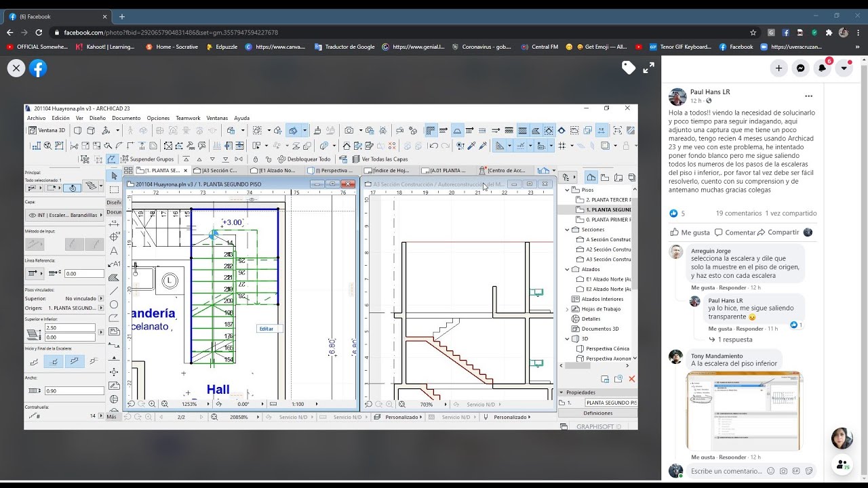The image size is (868, 488).
Task: Open Archivo menu in ARCHICAD
Action: coord(36,118)
